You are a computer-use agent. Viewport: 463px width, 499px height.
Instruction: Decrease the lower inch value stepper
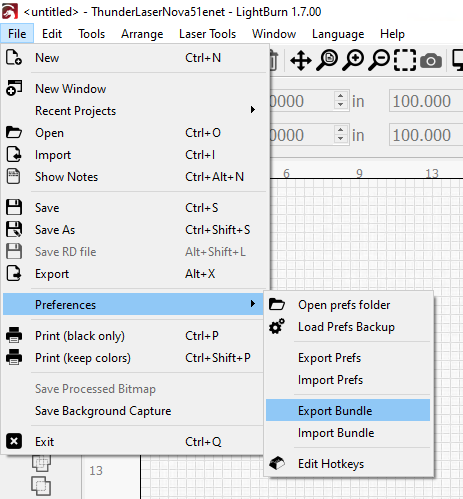(340, 139)
